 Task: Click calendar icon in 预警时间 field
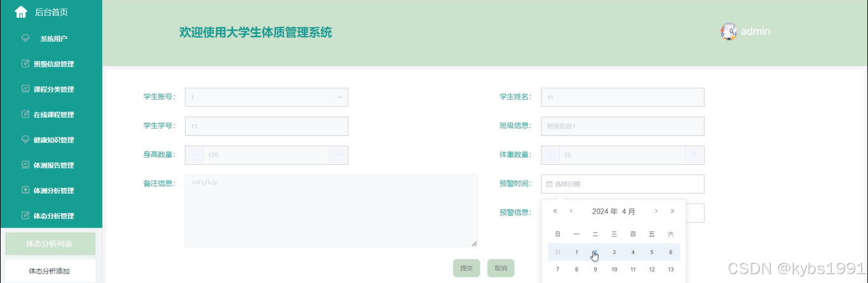pos(550,184)
